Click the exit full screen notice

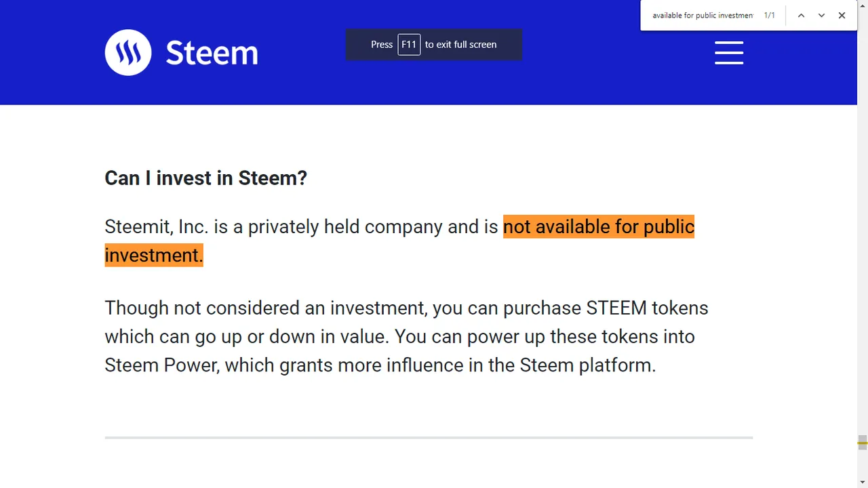click(x=434, y=45)
